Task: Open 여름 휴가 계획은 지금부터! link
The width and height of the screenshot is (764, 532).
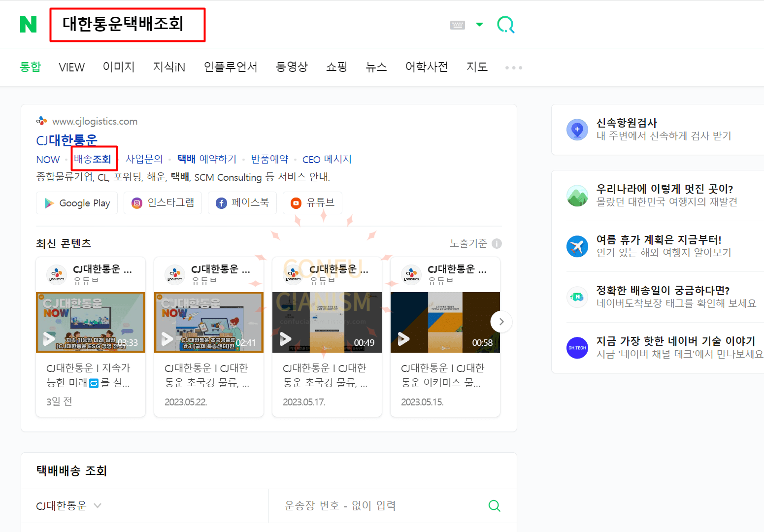Action: [659, 239]
